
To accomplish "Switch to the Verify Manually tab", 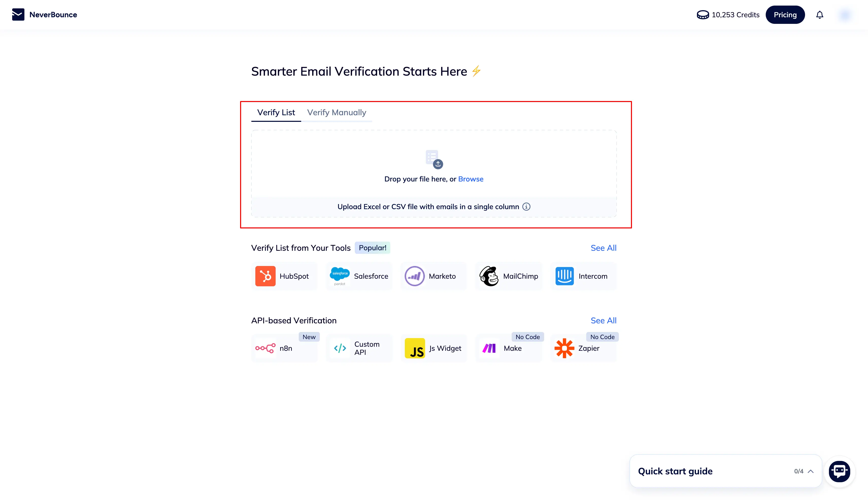I will point(337,113).
